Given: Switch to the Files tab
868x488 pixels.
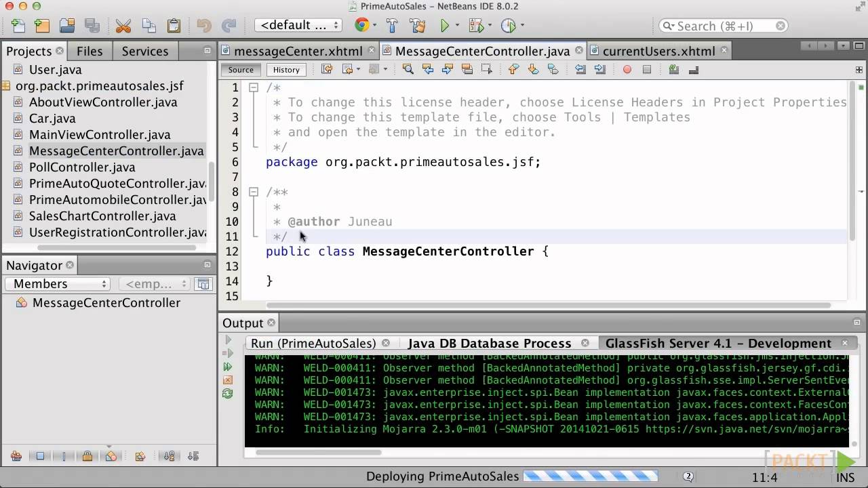Looking at the screenshot, I should (90, 51).
